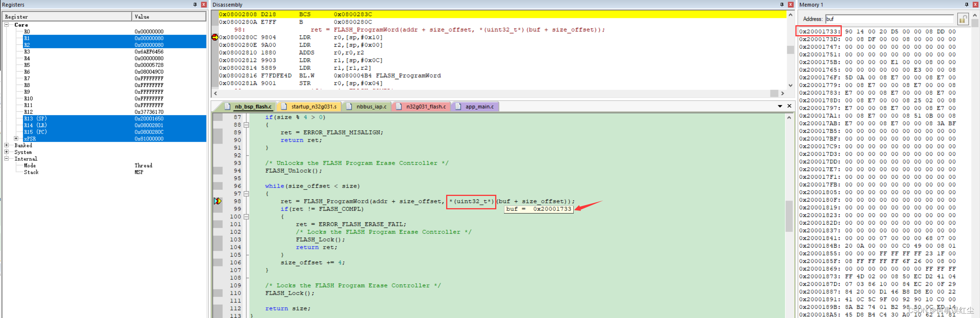
Task: Expand the xPSR register
Action: (x=16, y=139)
